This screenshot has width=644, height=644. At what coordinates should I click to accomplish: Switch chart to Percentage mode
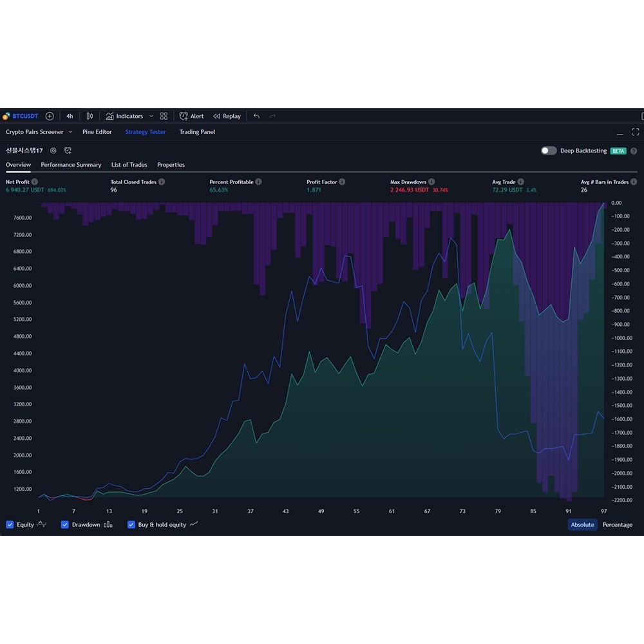tap(617, 524)
